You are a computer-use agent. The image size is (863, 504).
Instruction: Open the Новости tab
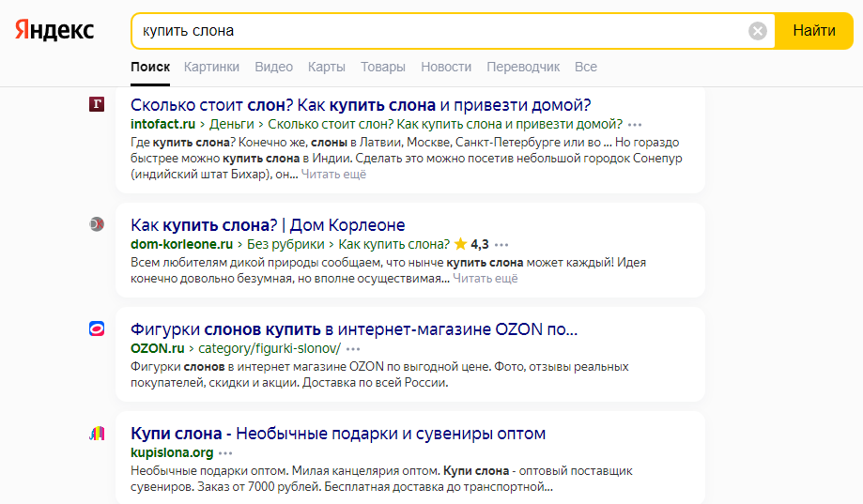(x=446, y=68)
